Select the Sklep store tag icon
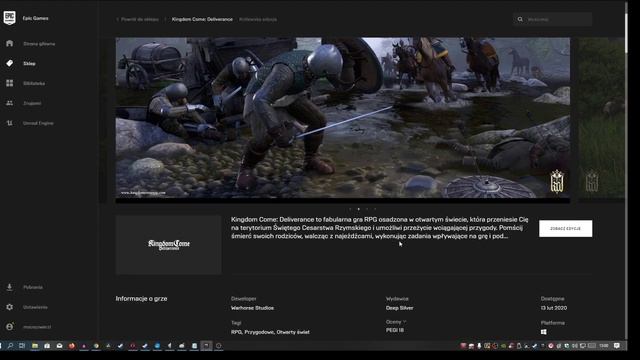The image size is (640, 360). pos(9,63)
